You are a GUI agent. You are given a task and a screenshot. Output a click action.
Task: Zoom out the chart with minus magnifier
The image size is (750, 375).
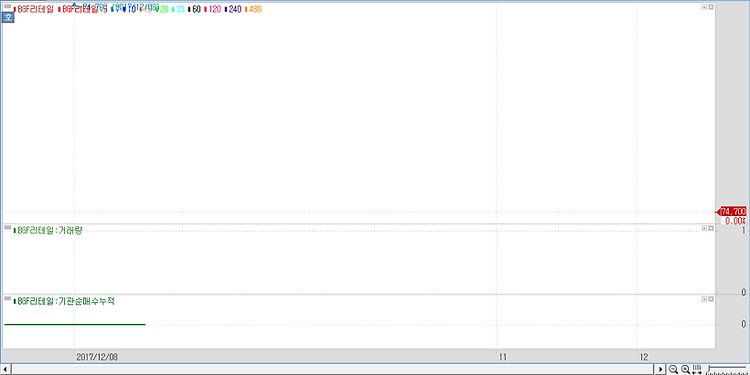tap(673, 369)
